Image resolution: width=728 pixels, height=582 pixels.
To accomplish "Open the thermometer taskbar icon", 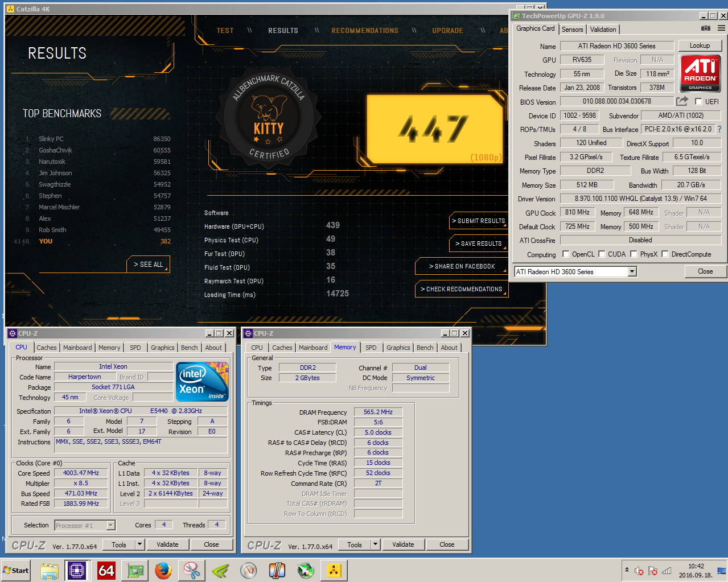I will [277, 571].
